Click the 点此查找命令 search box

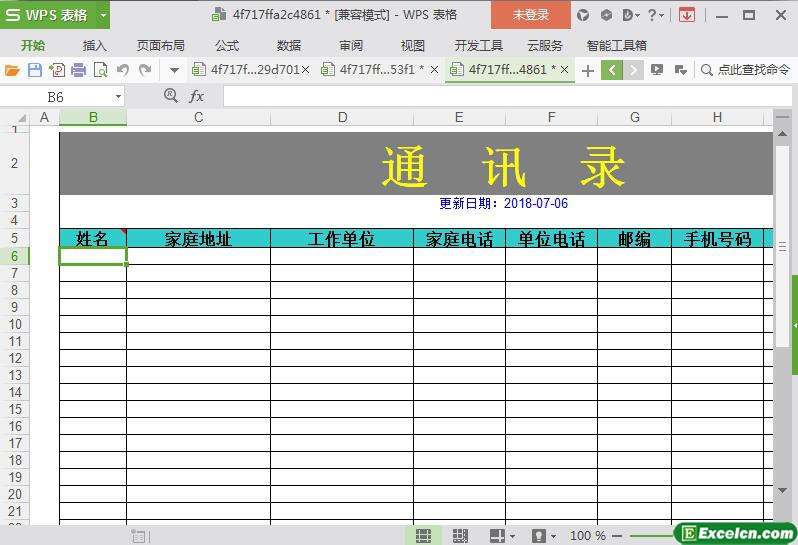746,70
